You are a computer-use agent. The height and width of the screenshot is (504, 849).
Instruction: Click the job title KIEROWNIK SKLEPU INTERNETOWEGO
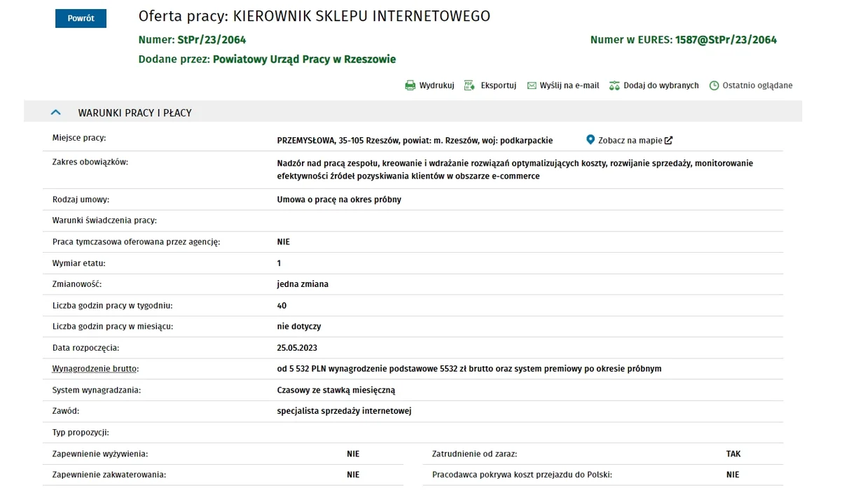[361, 16]
